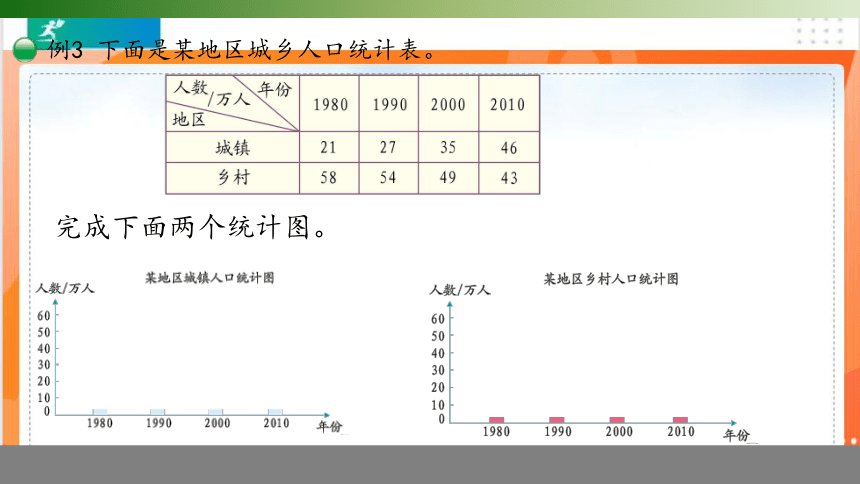Click the blue 1990 bar in 城镇 chart

pyautogui.click(x=157, y=412)
